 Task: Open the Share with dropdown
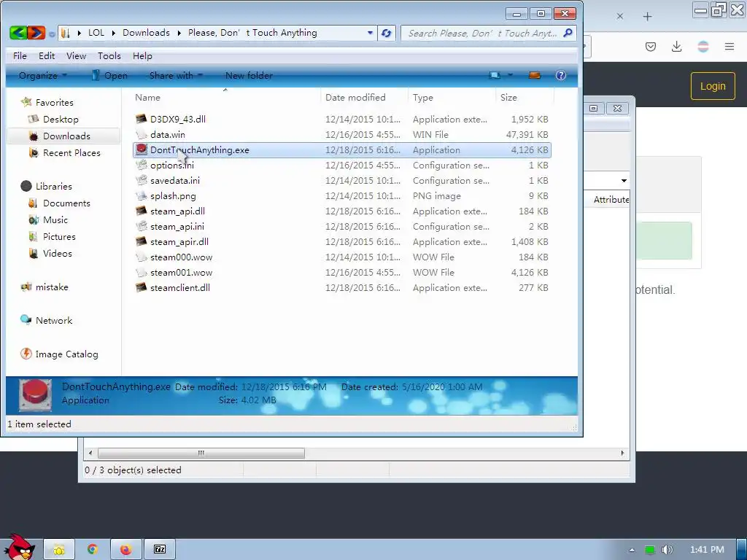176,75
